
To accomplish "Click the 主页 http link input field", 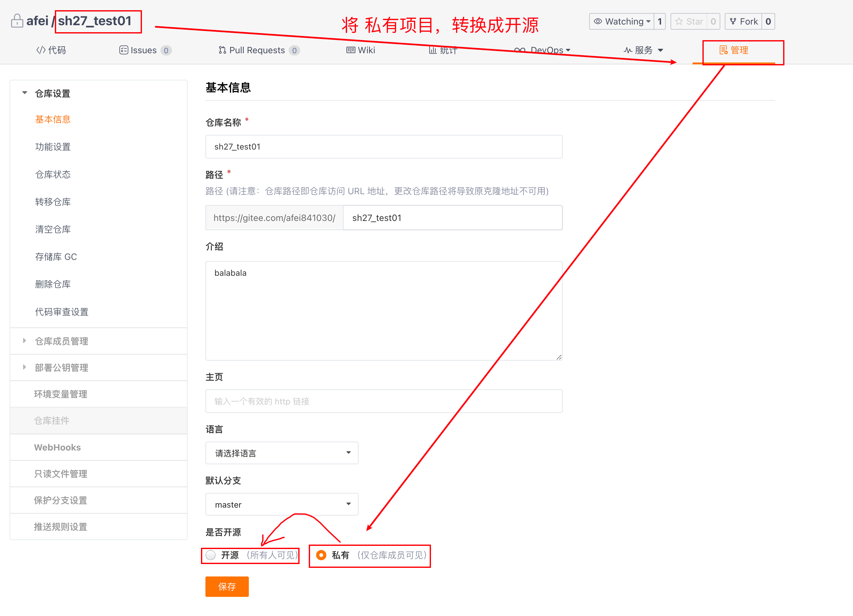I will tap(384, 401).
